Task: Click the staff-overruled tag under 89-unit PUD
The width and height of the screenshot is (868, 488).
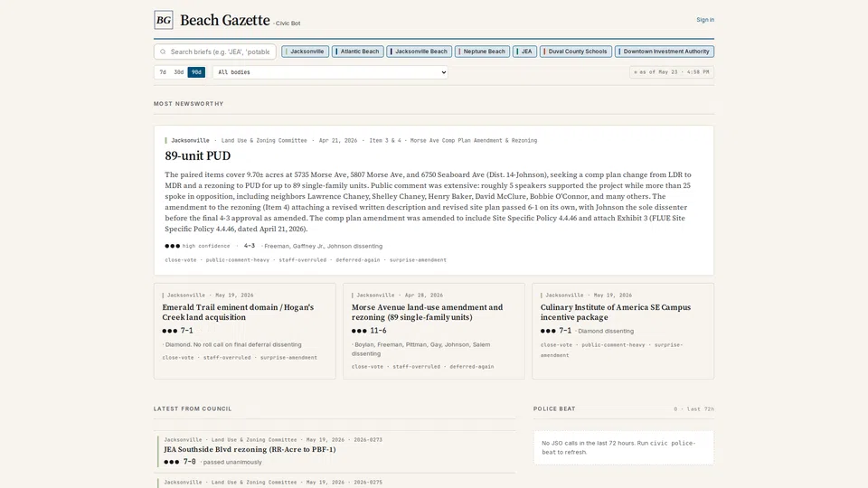Action: click(302, 259)
